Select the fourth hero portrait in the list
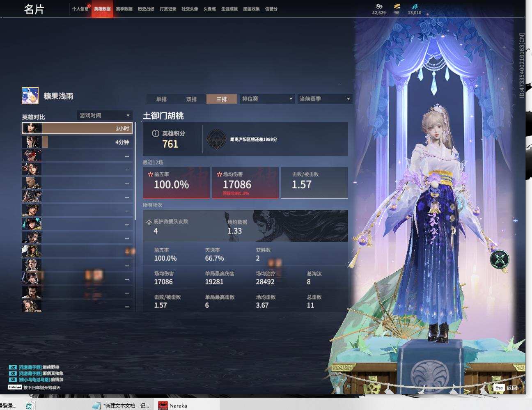532x410 pixels. click(32, 169)
